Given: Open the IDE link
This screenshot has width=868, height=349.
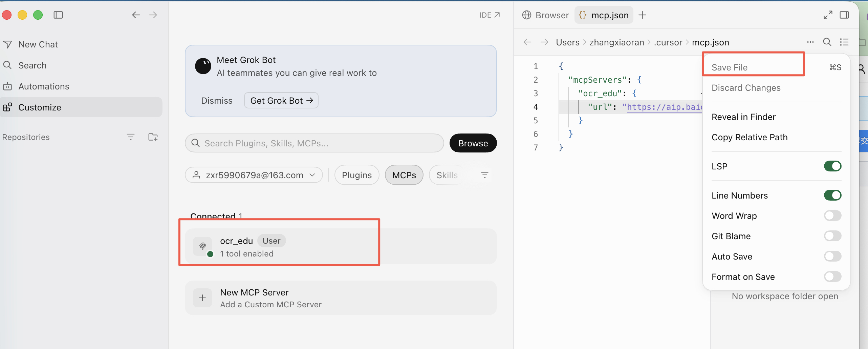Looking at the screenshot, I should pyautogui.click(x=490, y=15).
